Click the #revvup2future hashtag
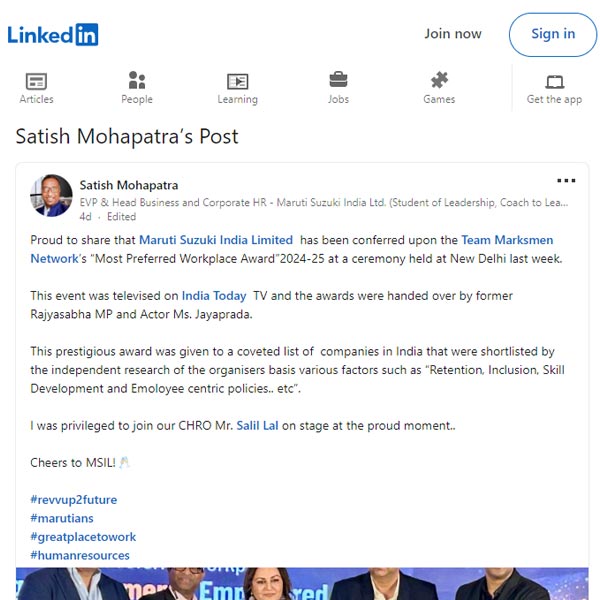Screen dimensions: 600x600 [x=73, y=500]
